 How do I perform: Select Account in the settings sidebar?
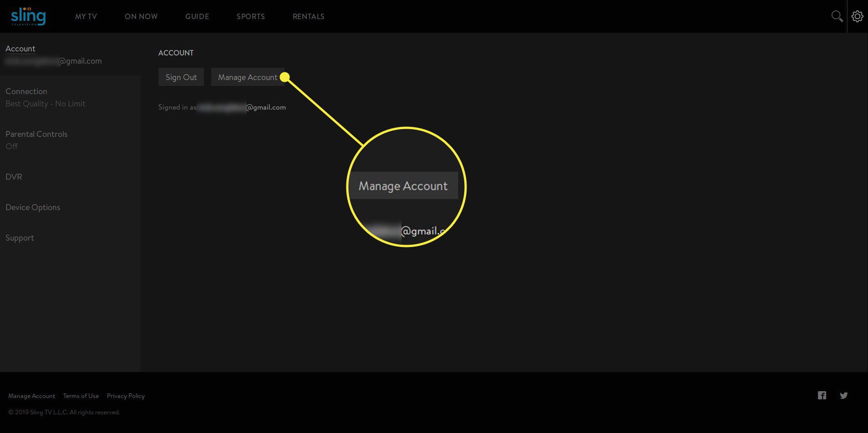point(70,55)
